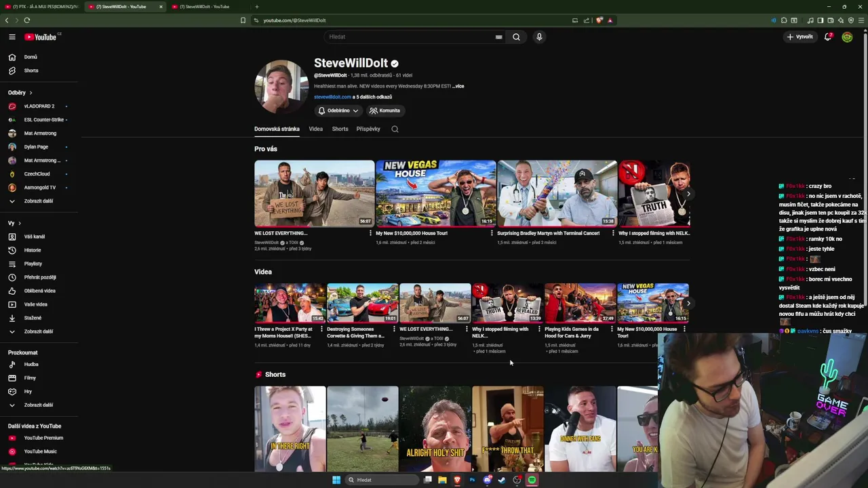Open the account avatar menu
The width and height of the screenshot is (868, 488).
[847, 37]
